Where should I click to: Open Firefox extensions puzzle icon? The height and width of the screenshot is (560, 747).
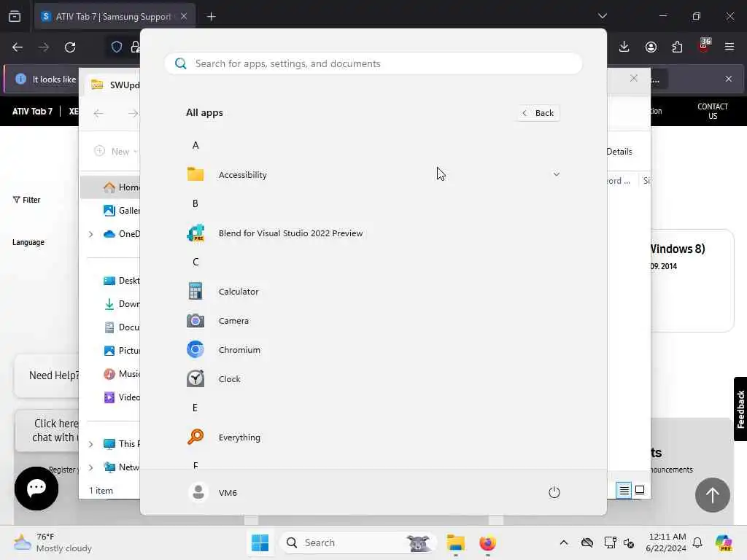[x=677, y=47]
